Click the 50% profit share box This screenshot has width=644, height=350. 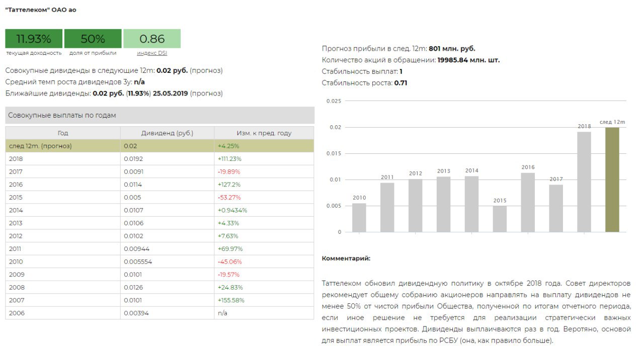pos(93,39)
